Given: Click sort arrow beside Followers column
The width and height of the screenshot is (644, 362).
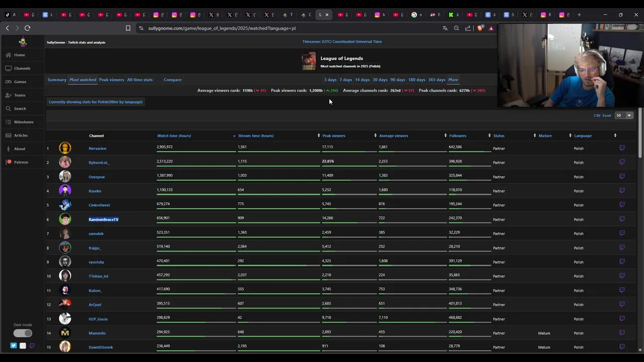Looking at the screenshot, I should pos(489,136).
